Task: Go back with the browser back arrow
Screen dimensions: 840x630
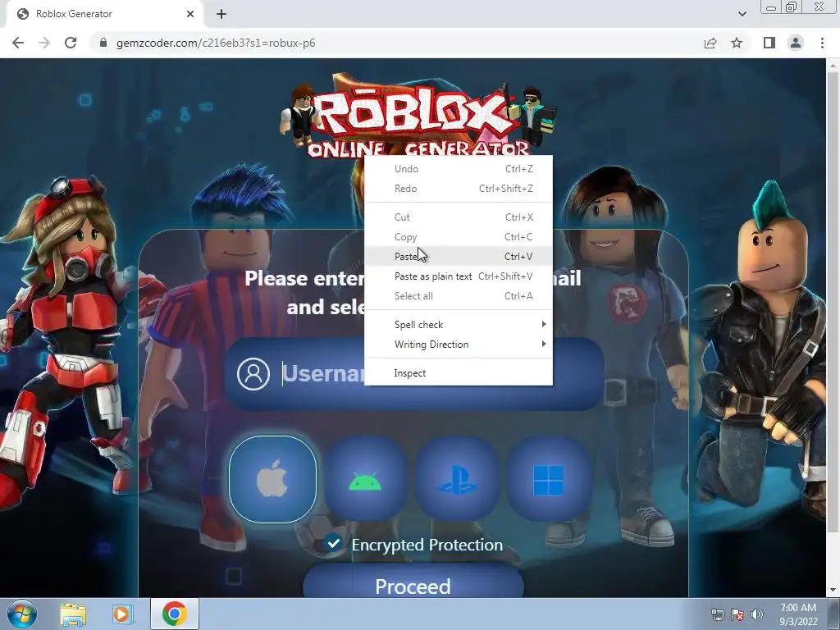Action: 18,43
